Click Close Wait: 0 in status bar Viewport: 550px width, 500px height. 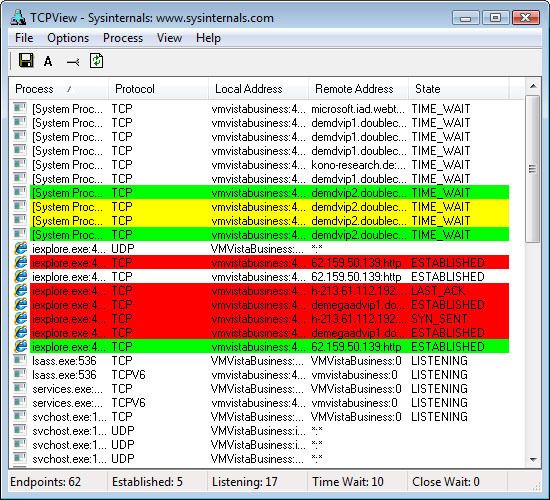(445, 482)
